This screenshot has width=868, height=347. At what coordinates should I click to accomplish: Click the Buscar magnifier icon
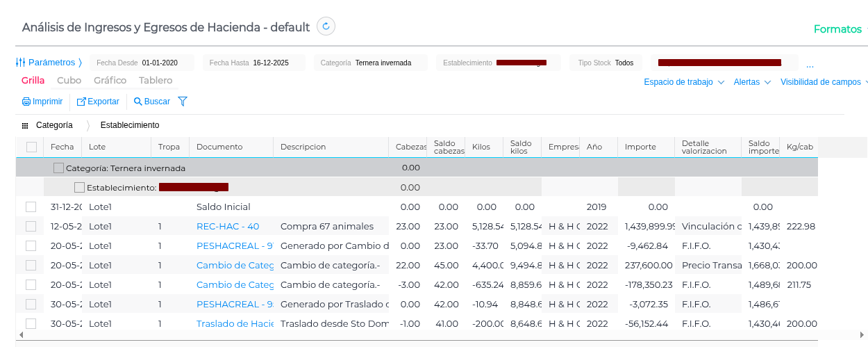coord(137,102)
